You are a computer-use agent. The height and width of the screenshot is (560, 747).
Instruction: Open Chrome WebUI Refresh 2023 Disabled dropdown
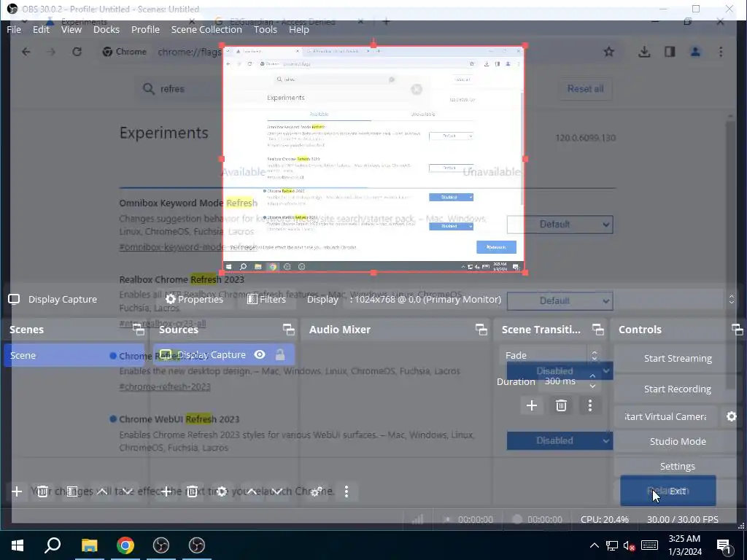pos(560,440)
